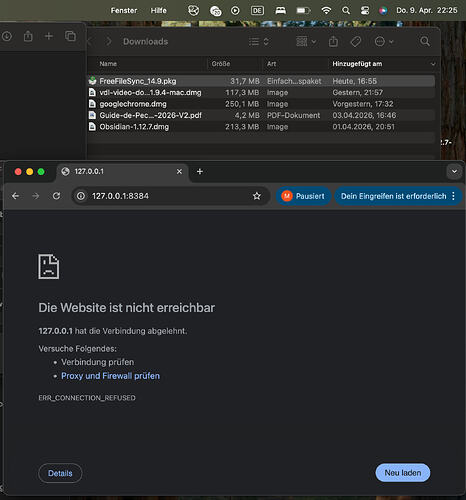Screen dimensions: 466x500
Task: Click share icon in left background window
Action: click(x=28, y=36)
